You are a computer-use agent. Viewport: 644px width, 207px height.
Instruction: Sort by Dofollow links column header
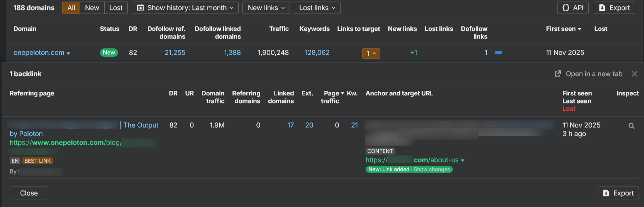click(474, 32)
